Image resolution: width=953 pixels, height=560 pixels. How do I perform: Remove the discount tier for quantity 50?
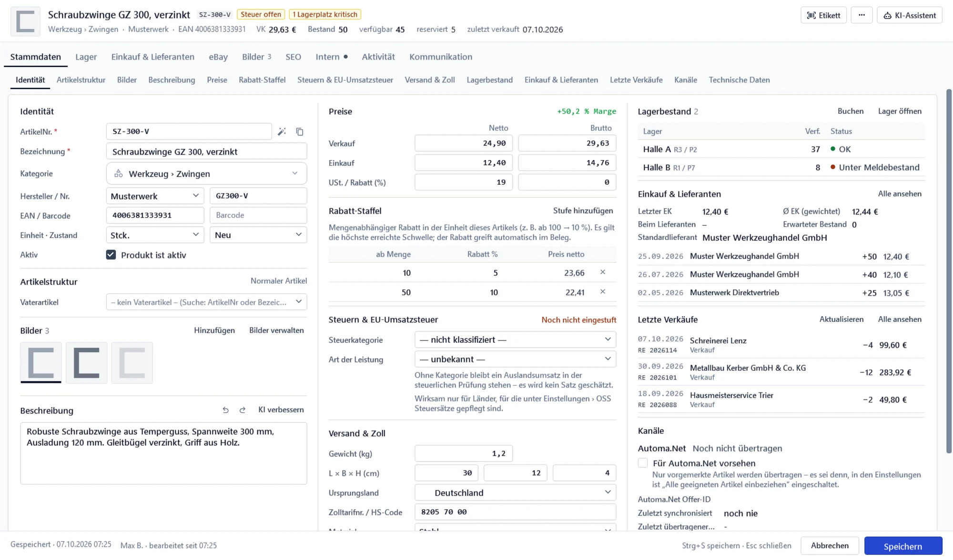click(x=603, y=291)
